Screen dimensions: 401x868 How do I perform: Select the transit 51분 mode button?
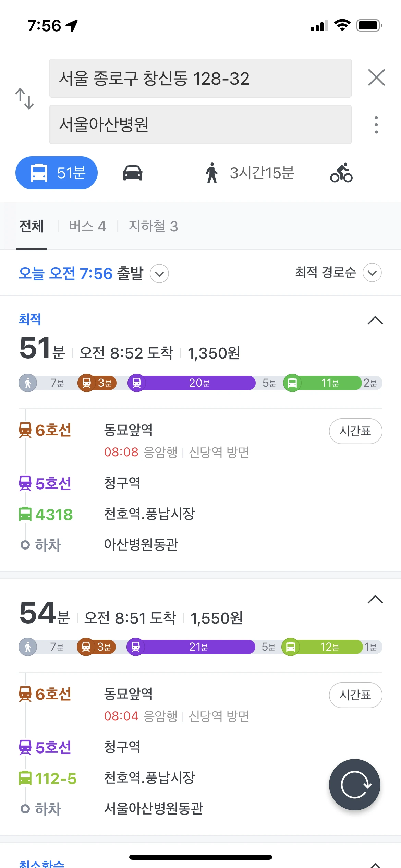click(x=57, y=173)
